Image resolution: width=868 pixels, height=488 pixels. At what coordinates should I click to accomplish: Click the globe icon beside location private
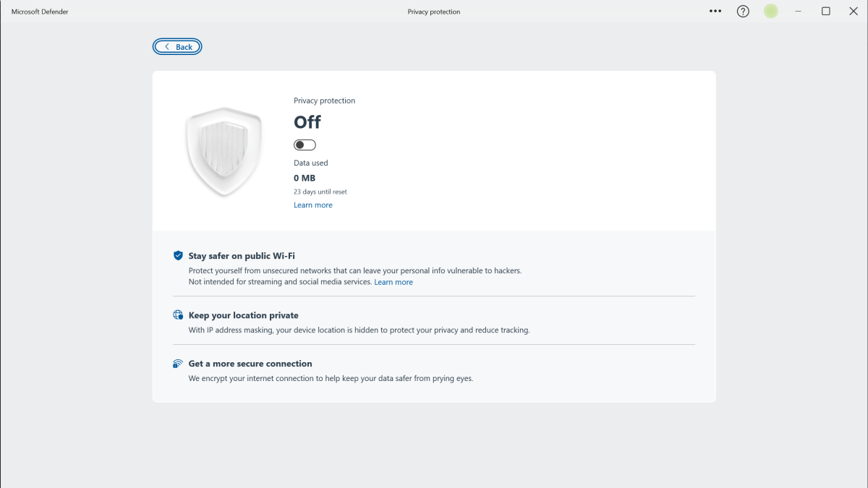(x=178, y=315)
